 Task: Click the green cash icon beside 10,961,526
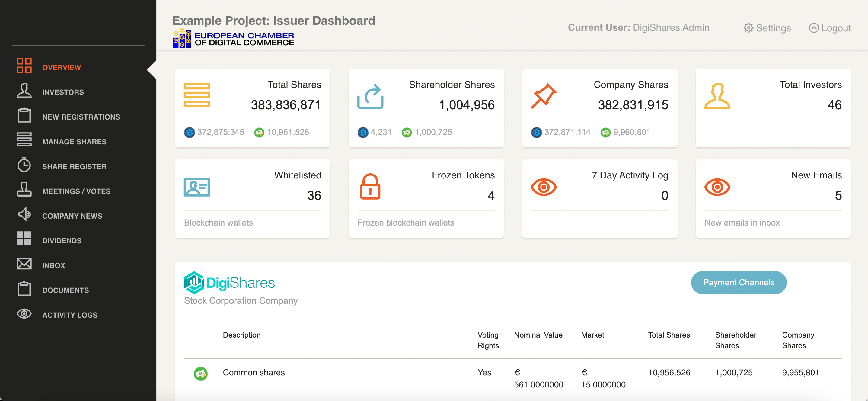coord(259,132)
